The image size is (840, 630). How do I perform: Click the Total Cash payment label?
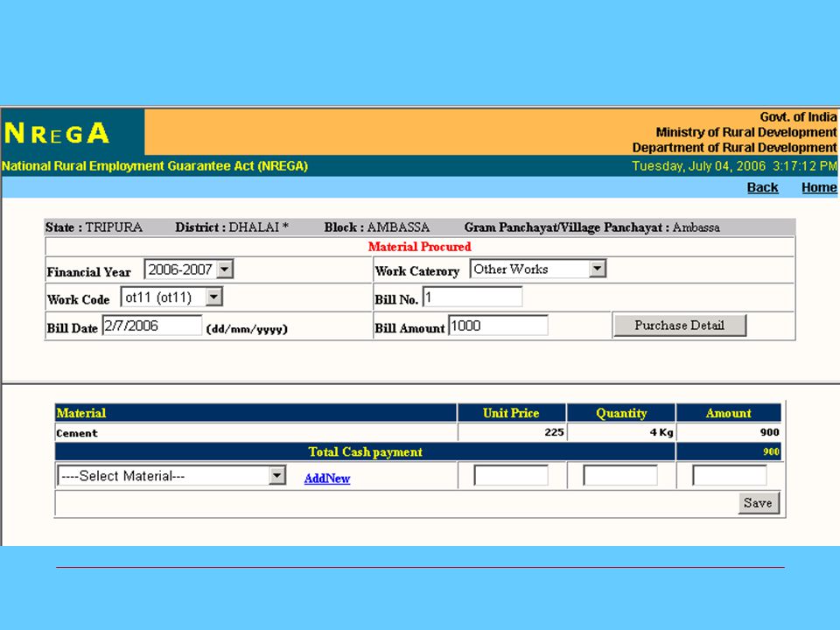click(366, 452)
